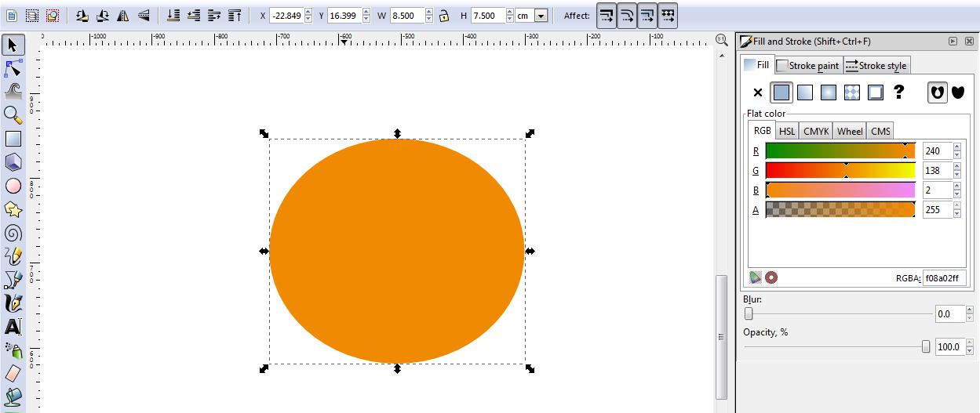Select the Zoom magnifier tool
This screenshot has width=980, height=413.
point(13,115)
